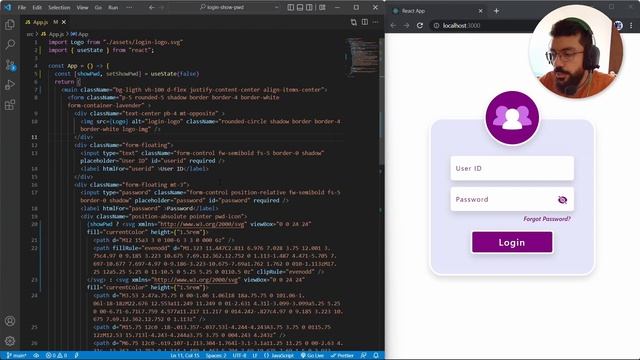Open the View menu
This screenshot has height=360, width=640.
[x=82, y=7]
